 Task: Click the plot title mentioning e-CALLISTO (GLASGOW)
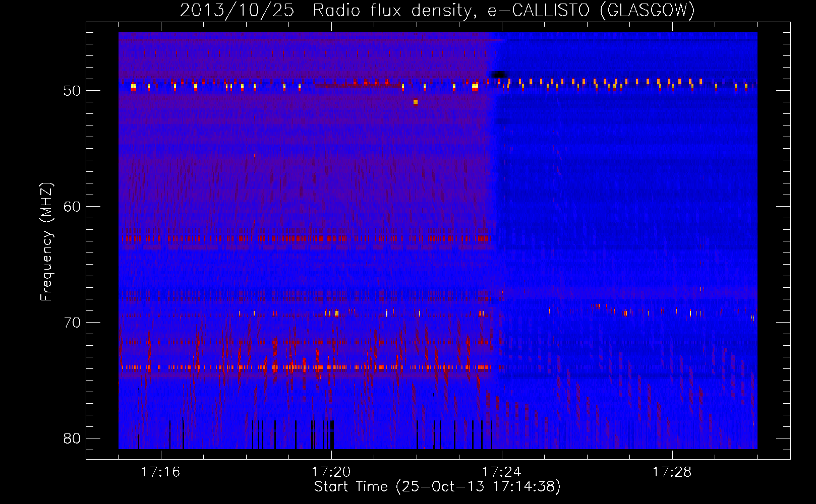(437, 10)
